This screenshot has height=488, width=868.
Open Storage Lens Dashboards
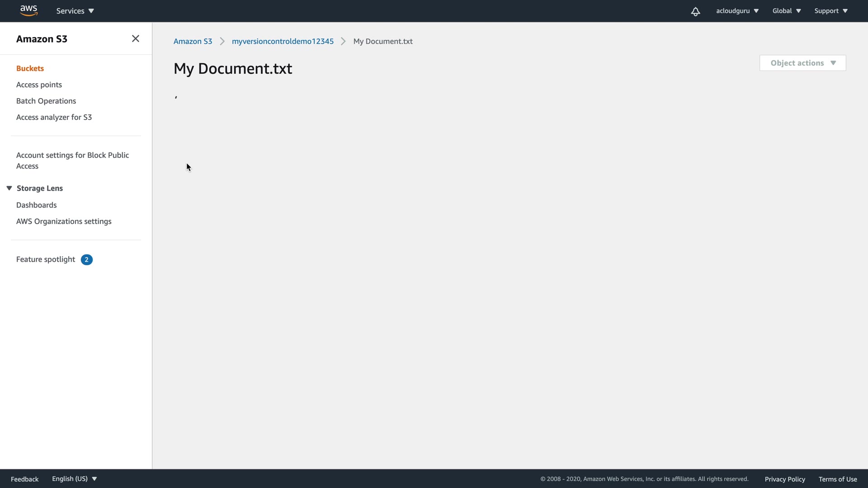click(36, 205)
